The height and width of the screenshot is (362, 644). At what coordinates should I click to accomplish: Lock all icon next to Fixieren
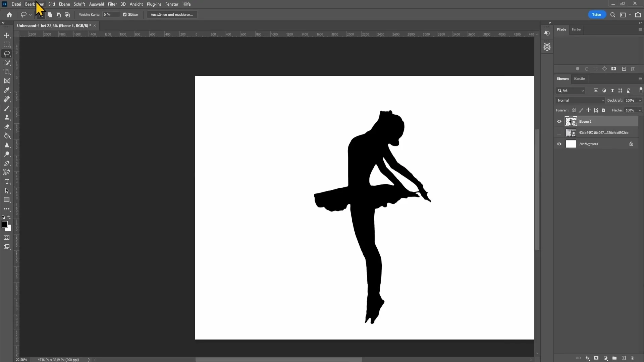point(603,110)
